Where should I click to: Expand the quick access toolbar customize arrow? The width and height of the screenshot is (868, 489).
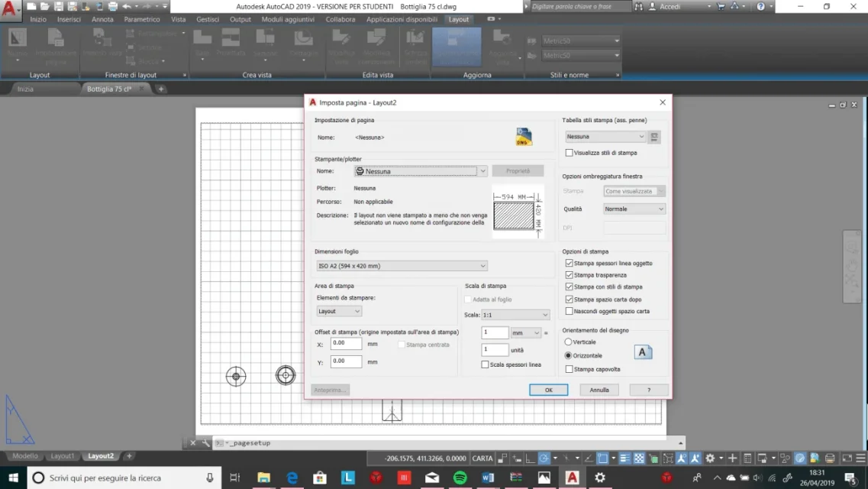tap(165, 7)
